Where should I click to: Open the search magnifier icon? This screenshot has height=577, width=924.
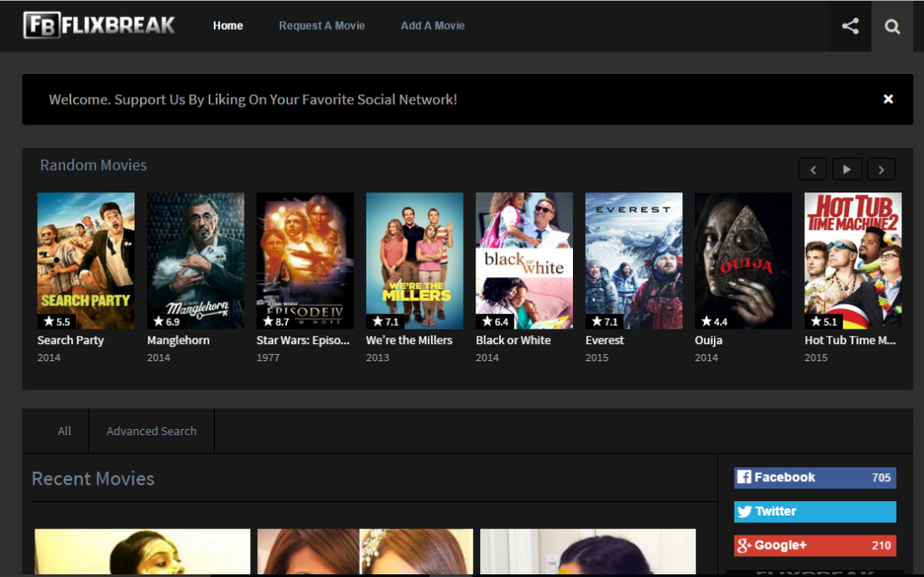[x=892, y=26]
